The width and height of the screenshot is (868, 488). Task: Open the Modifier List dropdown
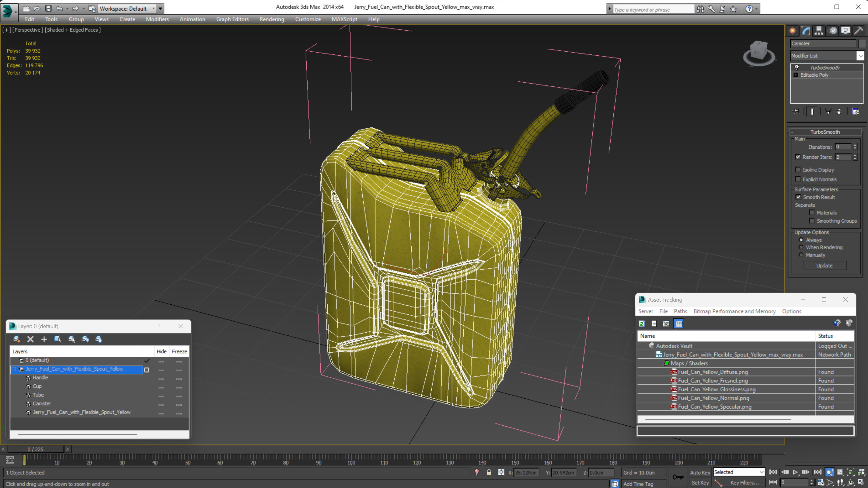point(860,56)
